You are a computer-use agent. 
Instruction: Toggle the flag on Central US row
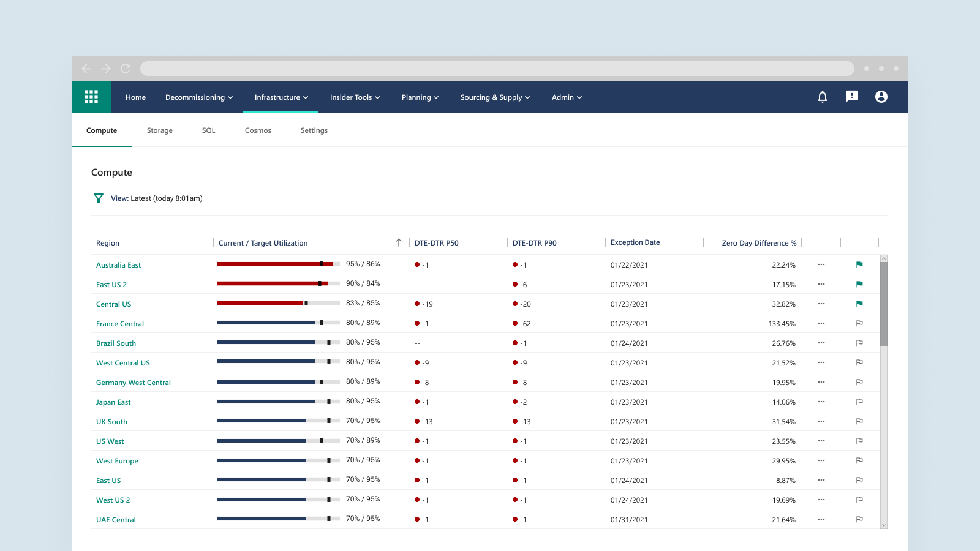(859, 304)
